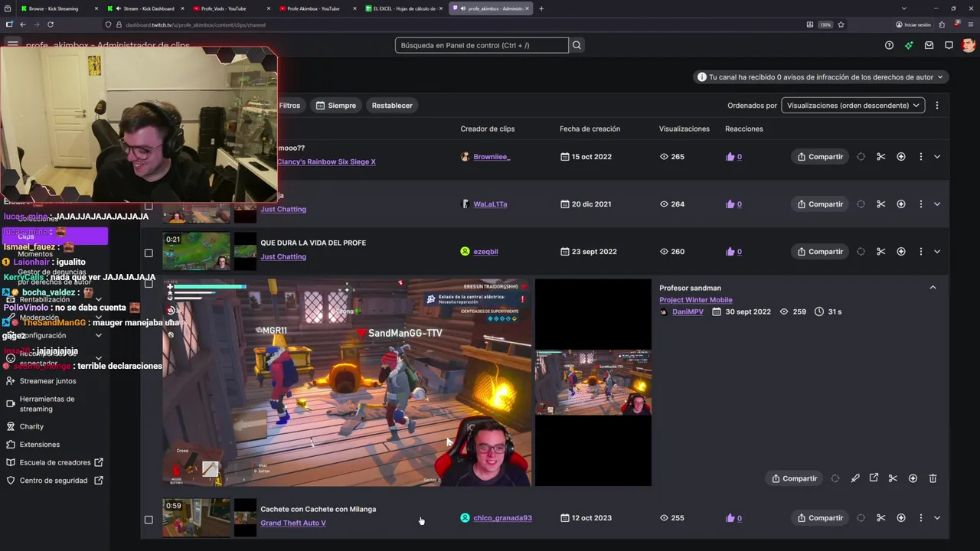Click the scissors icon in the chico_granada93 row
This screenshot has width=980, height=551.
tap(880, 518)
